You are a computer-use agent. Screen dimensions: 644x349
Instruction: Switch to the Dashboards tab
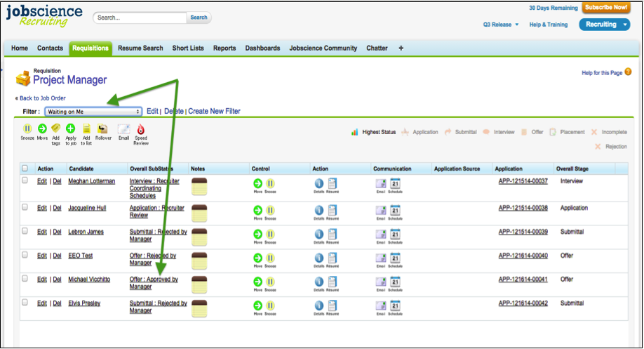tap(263, 48)
